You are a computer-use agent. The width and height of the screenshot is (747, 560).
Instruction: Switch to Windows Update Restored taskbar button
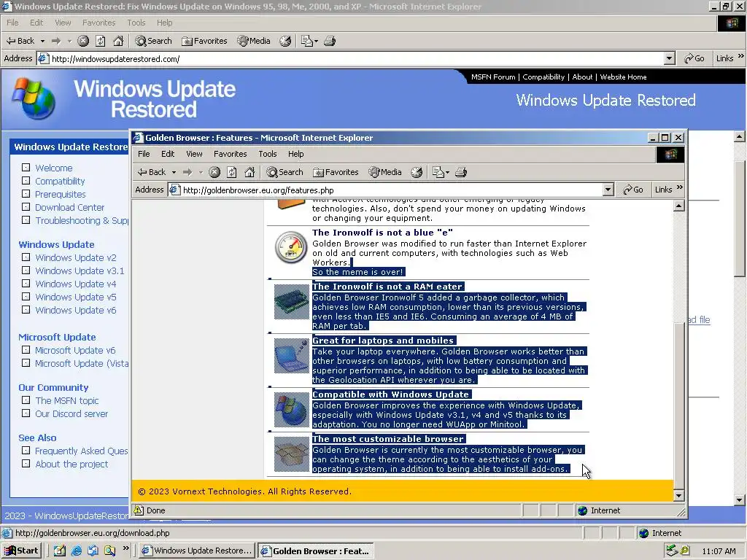197,551
